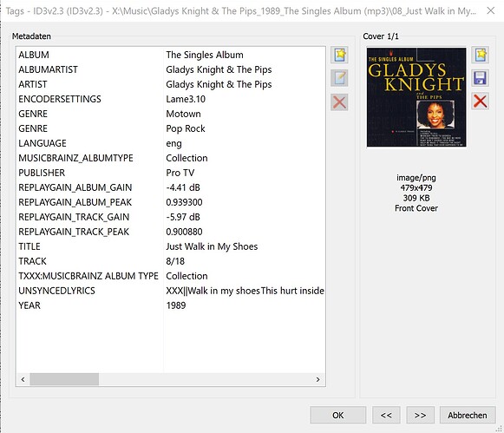This screenshot has width=504, height=433.
Task: Select year value '1989'
Action: pyautogui.click(x=176, y=305)
